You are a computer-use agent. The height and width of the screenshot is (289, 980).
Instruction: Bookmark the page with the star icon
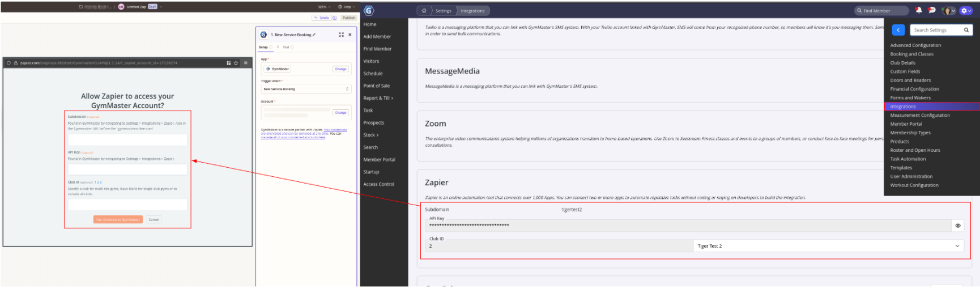(x=236, y=63)
